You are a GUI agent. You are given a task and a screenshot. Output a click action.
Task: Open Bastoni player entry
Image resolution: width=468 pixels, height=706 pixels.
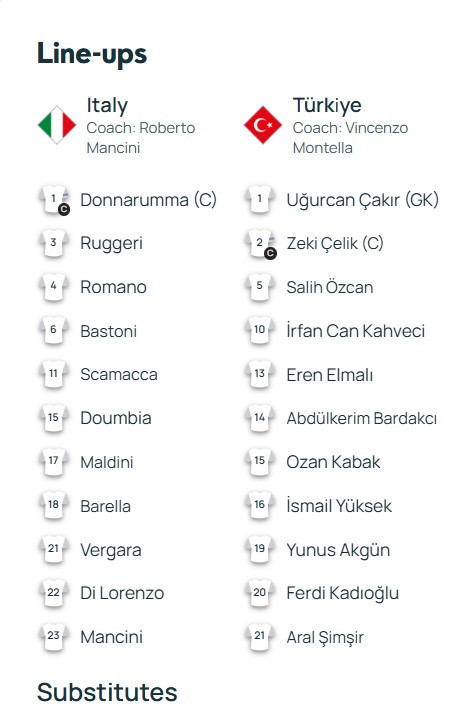tap(109, 331)
